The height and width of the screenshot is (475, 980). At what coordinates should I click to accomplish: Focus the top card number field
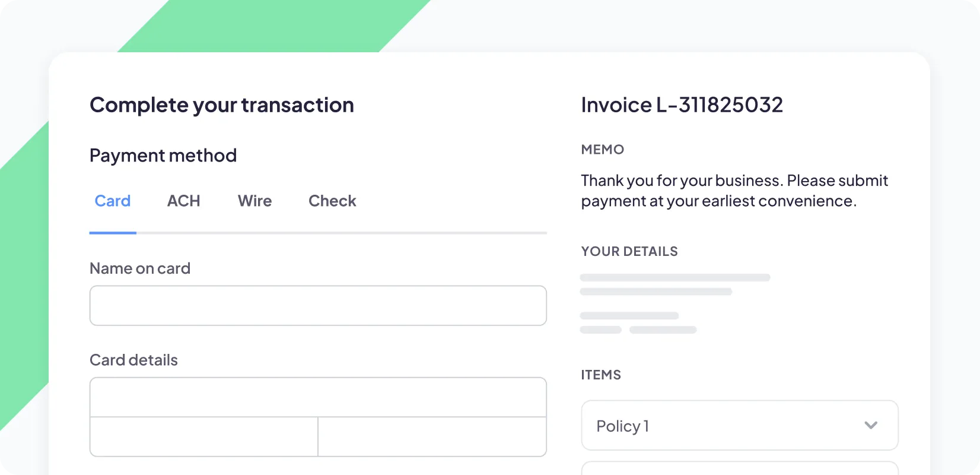(x=318, y=397)
